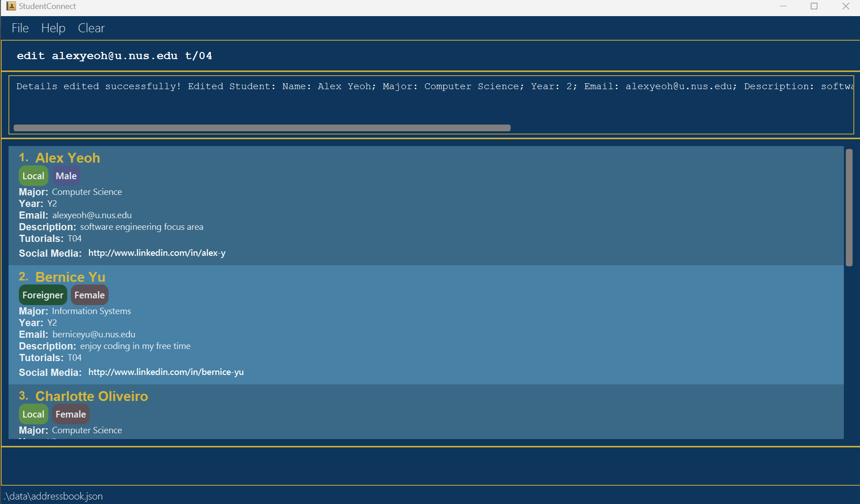Open the File menu
The height and width of the screenshot is (504, 860).
click(20, 28)
